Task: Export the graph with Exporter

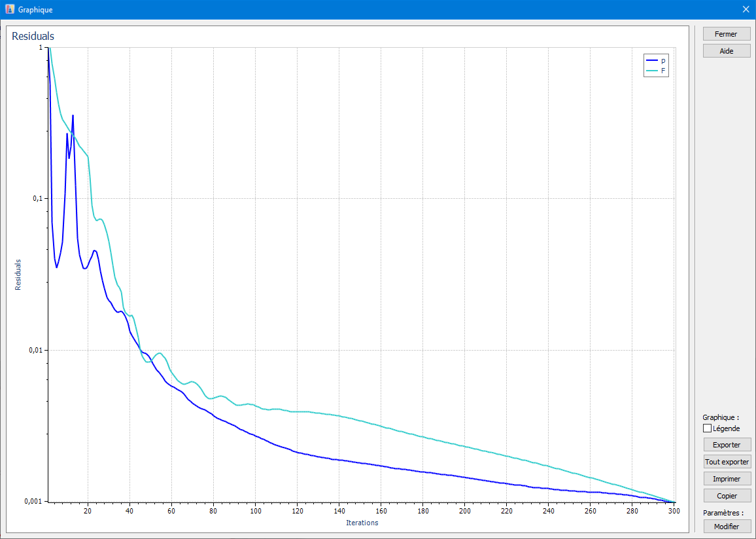Action: click(x=727, y=445)
